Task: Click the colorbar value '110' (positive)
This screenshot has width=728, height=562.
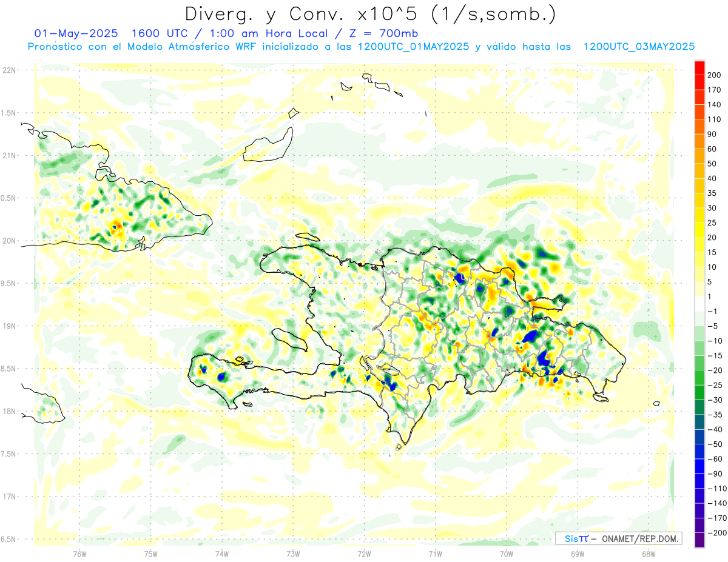Action: [715, 119]
